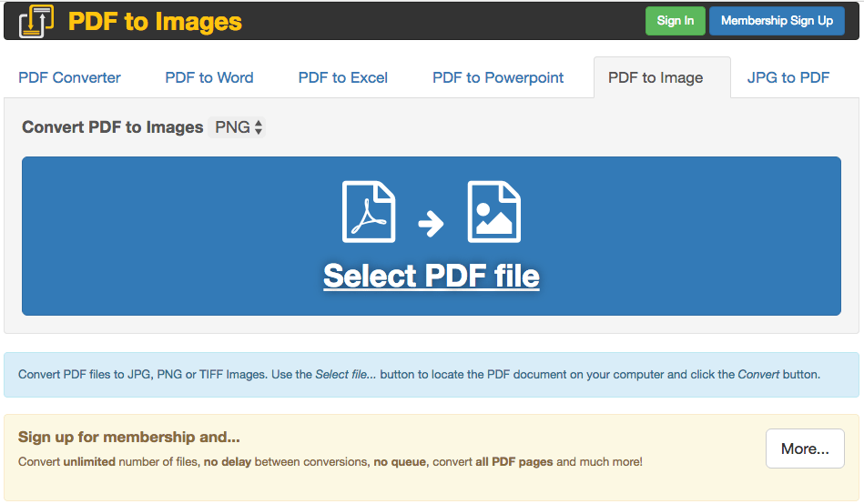Image resolution: width=864 pixels, height=504 pixels.
Task: Click the green Sign In button
Action: point(675,21)
